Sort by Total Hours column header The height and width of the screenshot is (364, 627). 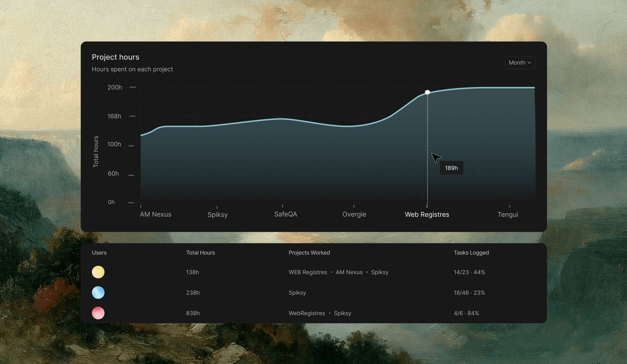tap(201, 253)
